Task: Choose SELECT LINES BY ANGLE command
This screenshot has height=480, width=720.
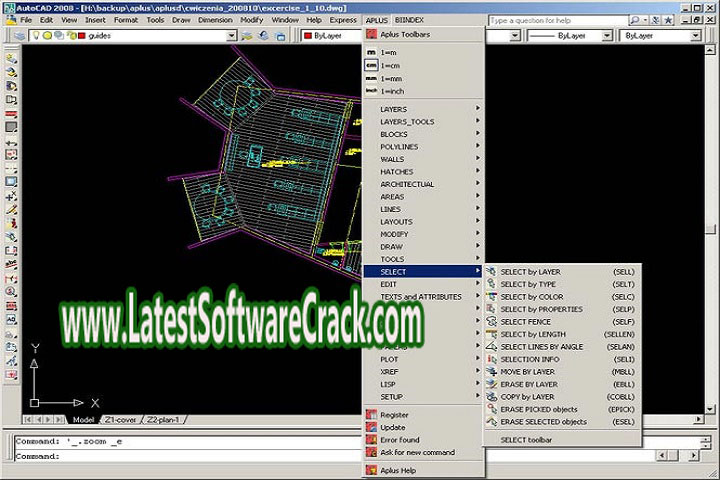Action: (562, 347)
